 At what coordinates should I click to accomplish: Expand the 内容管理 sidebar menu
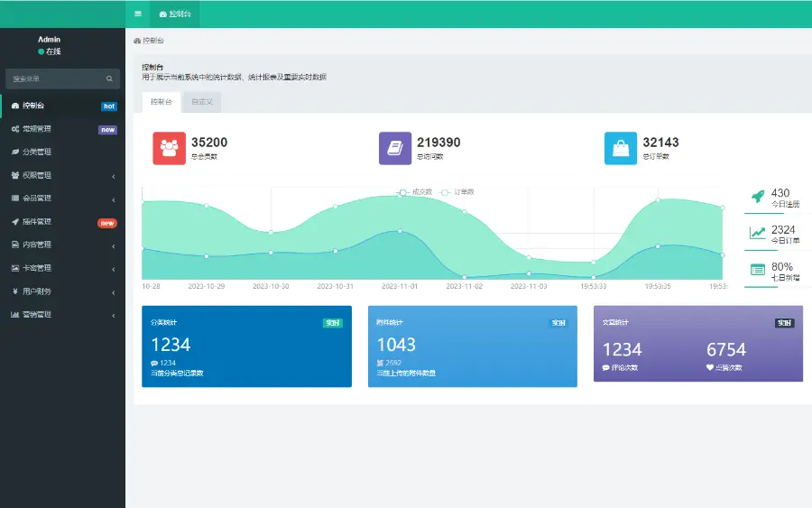pyautogui.click(x=62, y=245)
